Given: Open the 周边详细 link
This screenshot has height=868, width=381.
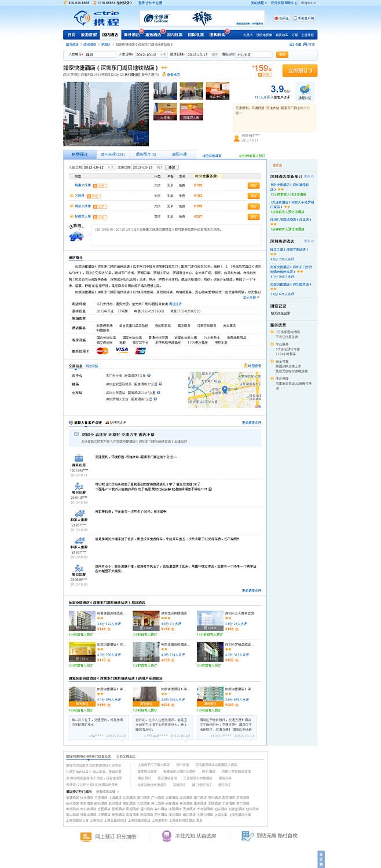Looking at the screenshot, I should click(92, 366).
